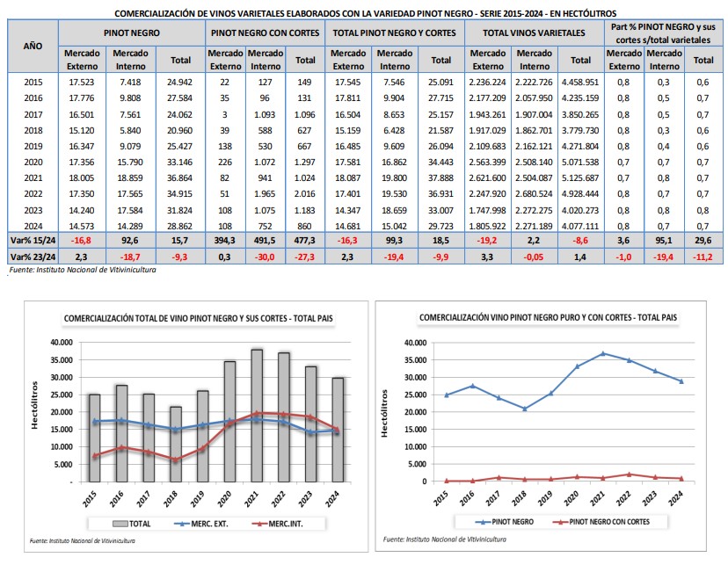Select the value 14.240 for 2023
Image resolution: width=728 pixels, height=572 pixels.
point(82,210)
